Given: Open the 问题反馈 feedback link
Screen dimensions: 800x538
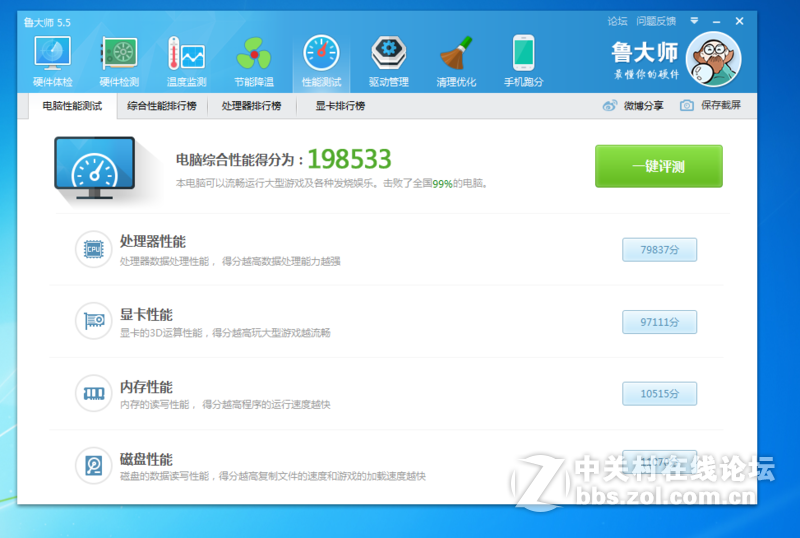Looking at the screenshot, I should pyautogui.click(x=656, y=21).
